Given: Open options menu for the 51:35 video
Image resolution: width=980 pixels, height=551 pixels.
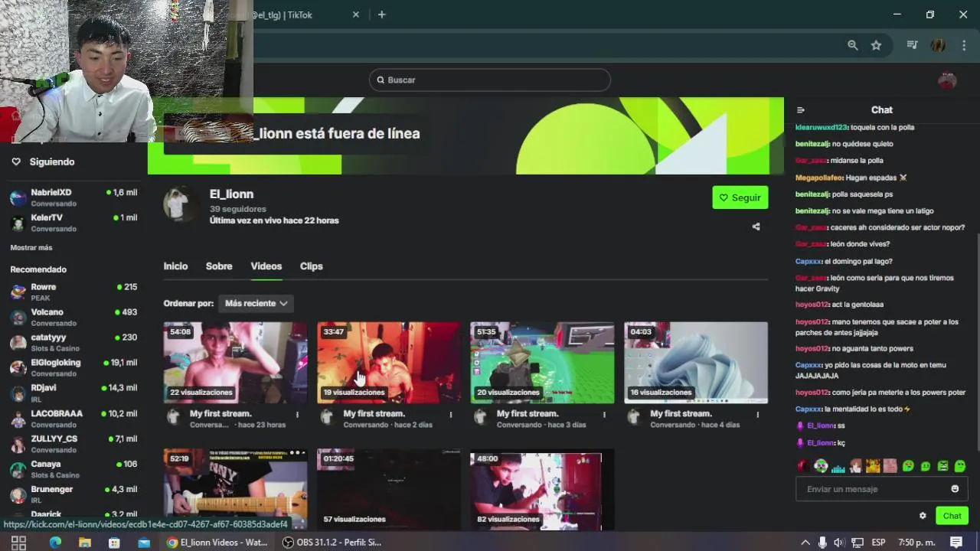Looking at the screenshot, I should coord(604,415).
